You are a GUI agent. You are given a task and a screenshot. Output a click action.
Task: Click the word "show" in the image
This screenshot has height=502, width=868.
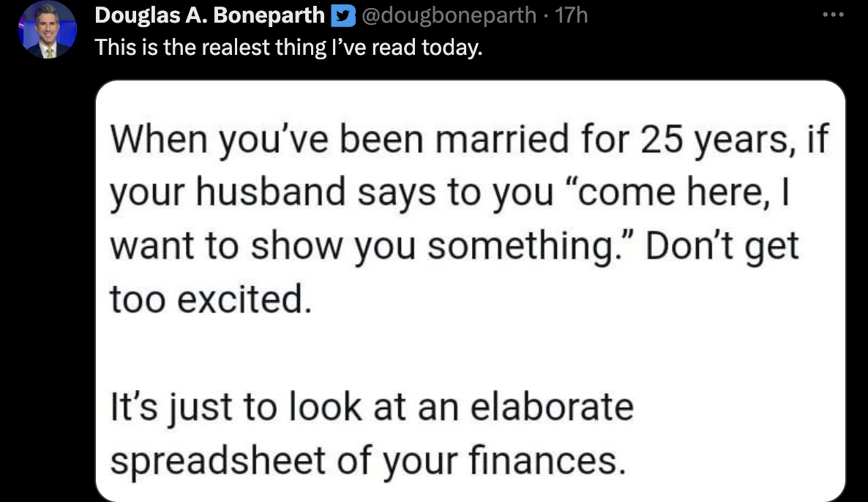[x=301, y=247]
